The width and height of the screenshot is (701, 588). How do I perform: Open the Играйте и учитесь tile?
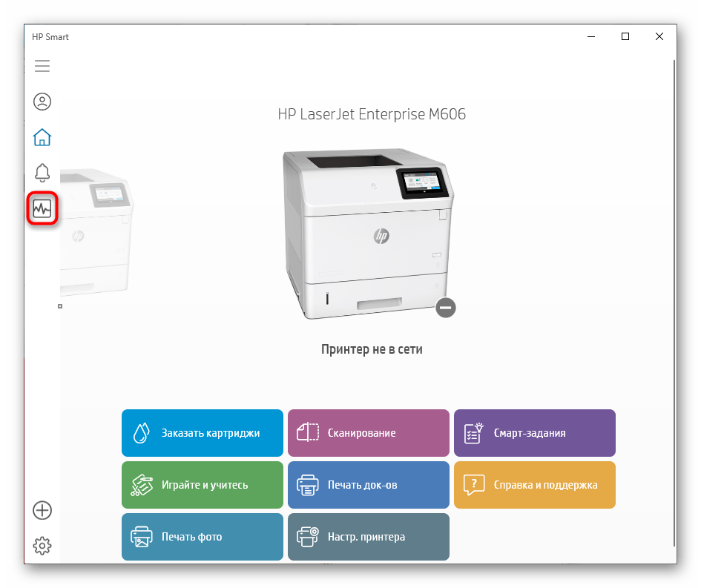[x=202, y=485]
